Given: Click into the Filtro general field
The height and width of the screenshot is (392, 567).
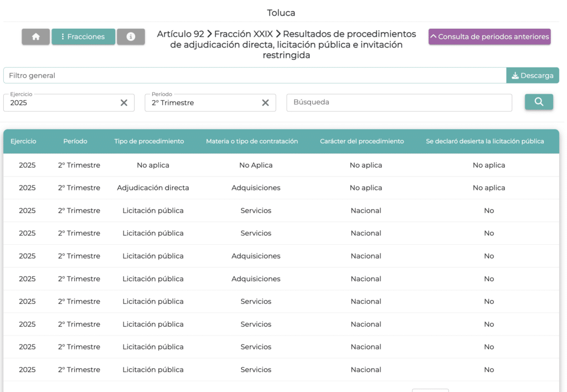Looking at the screenshot, I should pyautogui.click(x=254, y=75).
